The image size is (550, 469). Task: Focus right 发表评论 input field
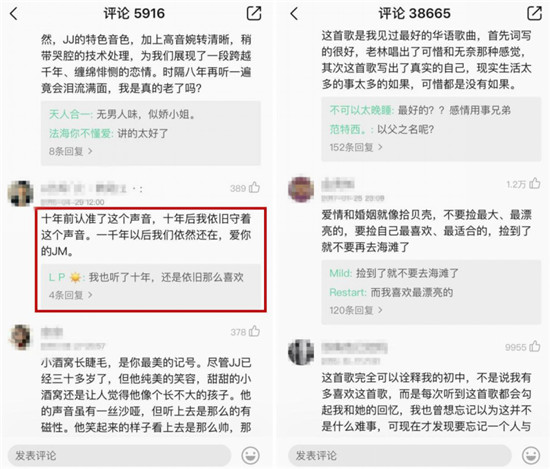pyautogui.click(x=400, y=455)
